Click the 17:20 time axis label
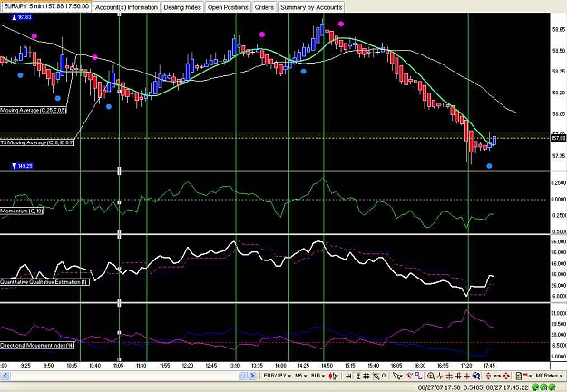 coord(466,366)
